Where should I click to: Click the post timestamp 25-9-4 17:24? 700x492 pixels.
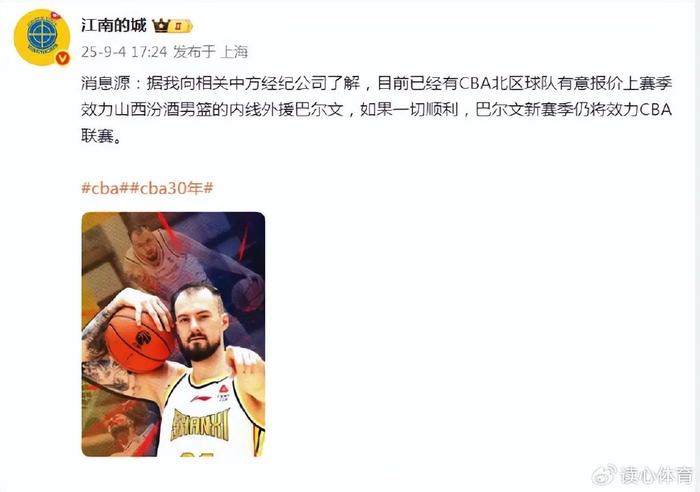point(124,52)
